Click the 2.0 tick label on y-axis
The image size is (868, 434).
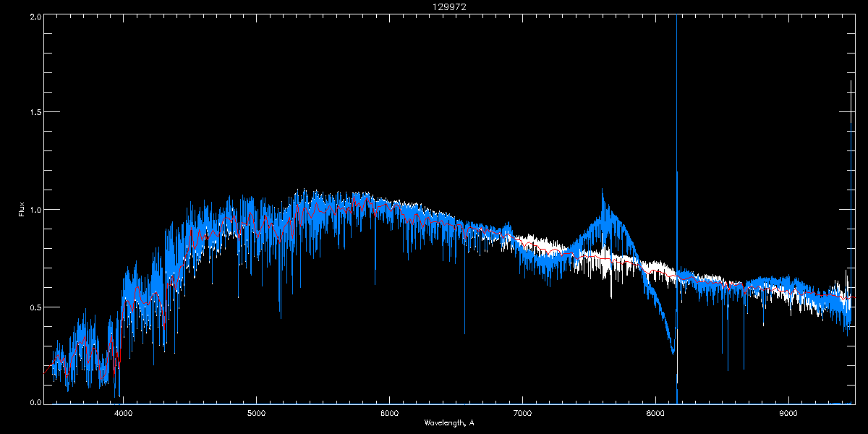[35, 16]
